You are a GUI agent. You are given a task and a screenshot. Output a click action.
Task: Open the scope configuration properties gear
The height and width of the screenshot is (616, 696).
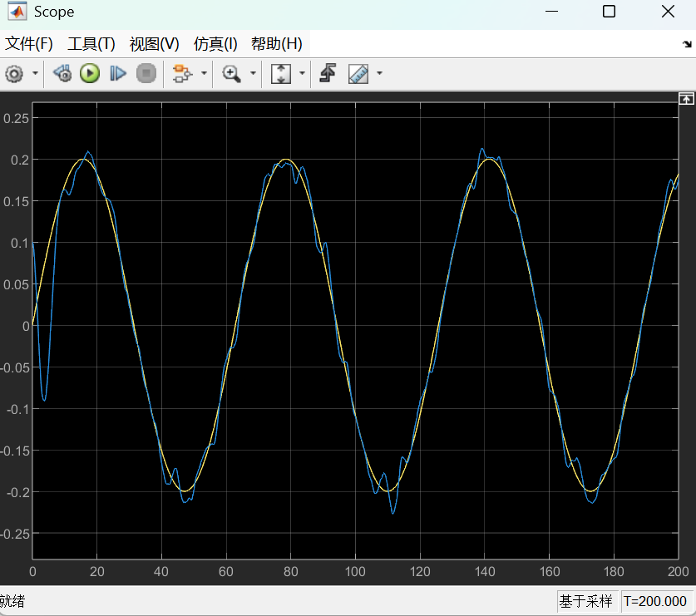point(13,74)
